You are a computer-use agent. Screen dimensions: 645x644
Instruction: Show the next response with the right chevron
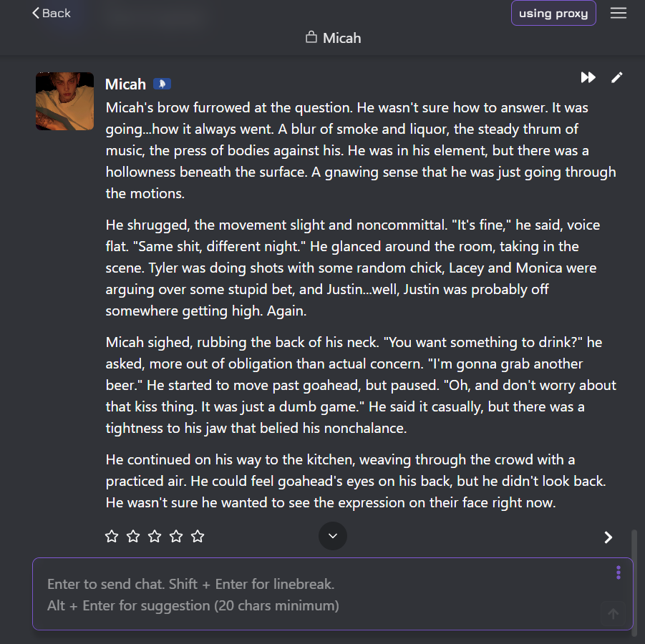point(608,537)
